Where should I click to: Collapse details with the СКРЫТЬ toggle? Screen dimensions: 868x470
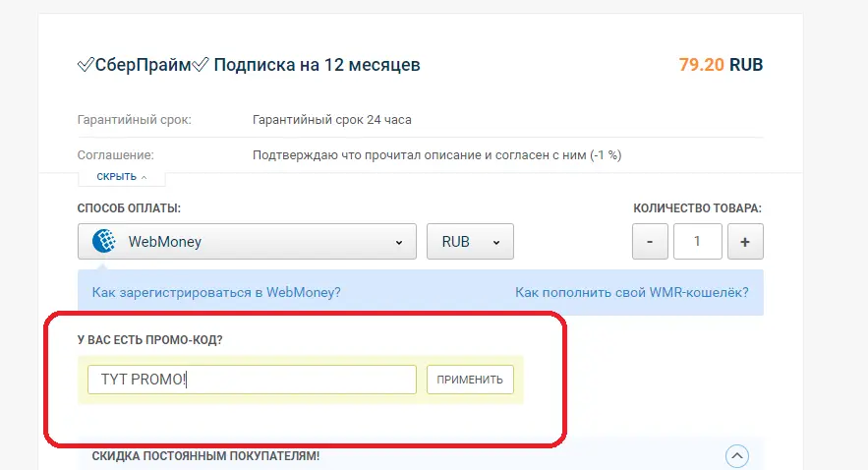(122, 177)
